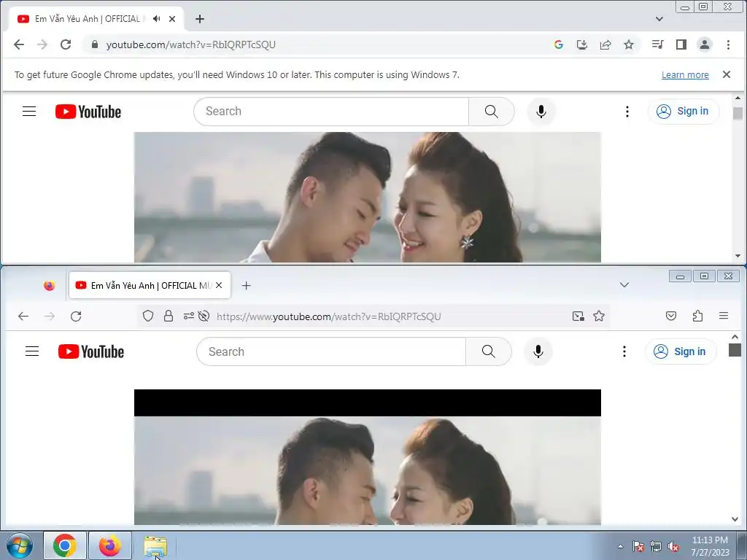Open Windows Start menu orb

(19, 545)
